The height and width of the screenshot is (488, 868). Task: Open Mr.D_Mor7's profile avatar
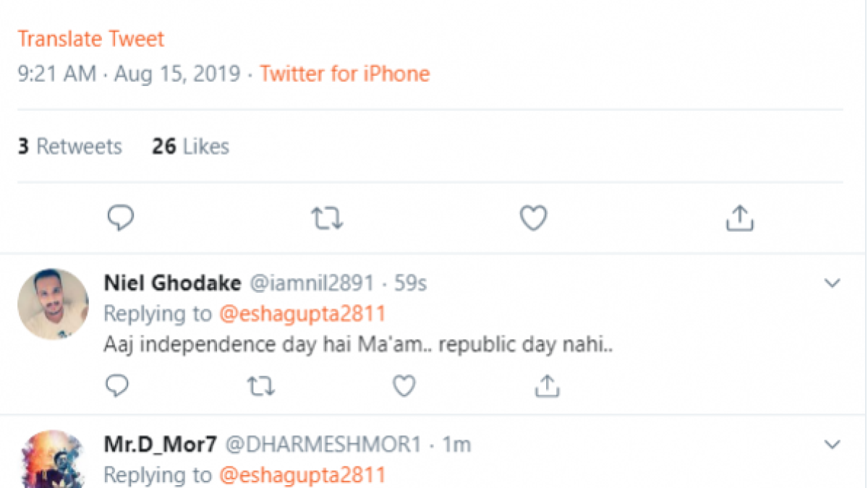coord(53,459)
